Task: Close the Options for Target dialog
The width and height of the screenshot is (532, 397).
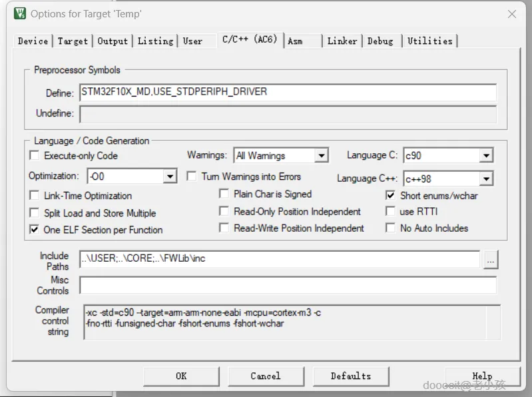Action: tap(511, 14)
